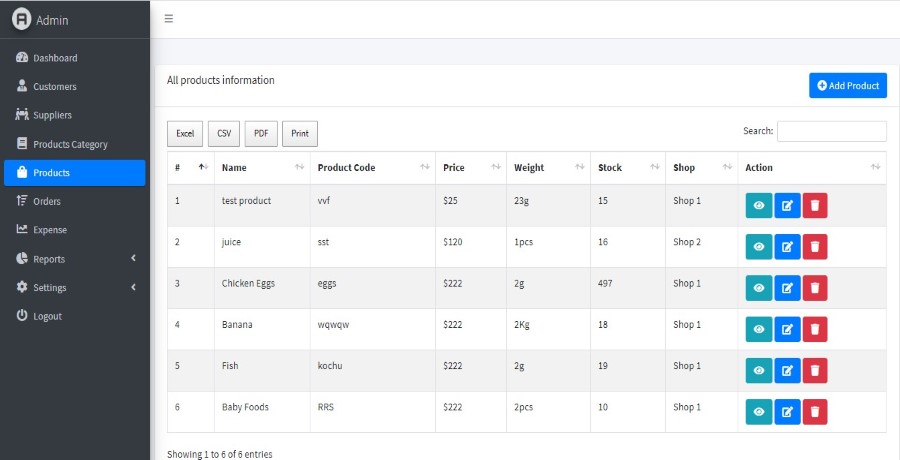Delete the juice product
The width and height of the screenshot is (900, 460).
click(x=815, y=247)
